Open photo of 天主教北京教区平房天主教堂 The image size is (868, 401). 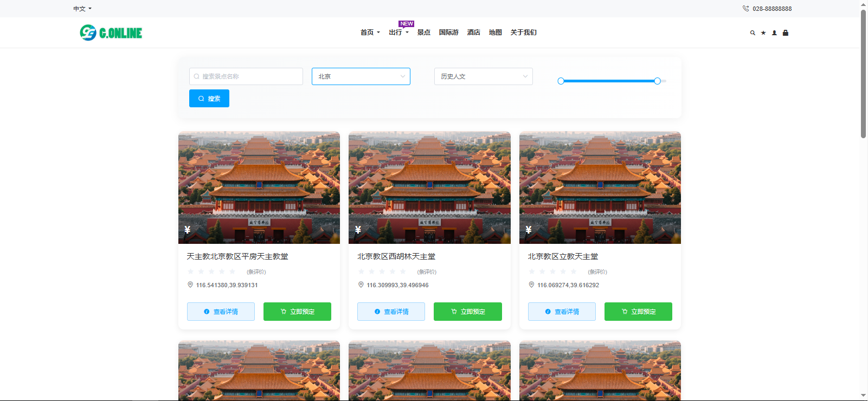click(x=259, y=187)
